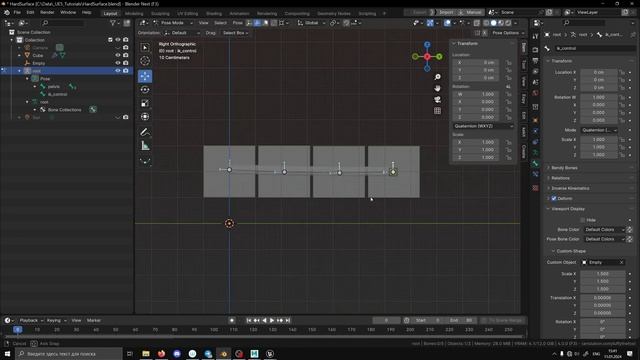The image size is (640, 360).
Task: Click the Play animation button
Action: pyautogui.click(x=272, y=320)
